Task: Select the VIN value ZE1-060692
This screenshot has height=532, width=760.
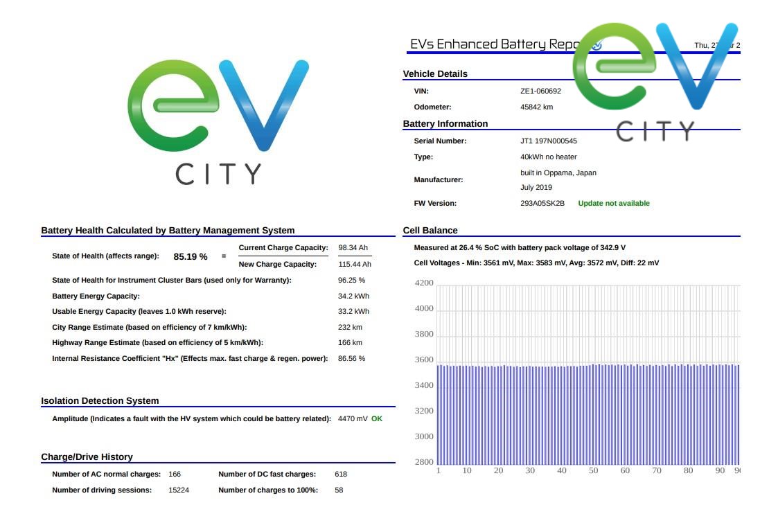Action: pyautogui.click(x=540, y=91)
